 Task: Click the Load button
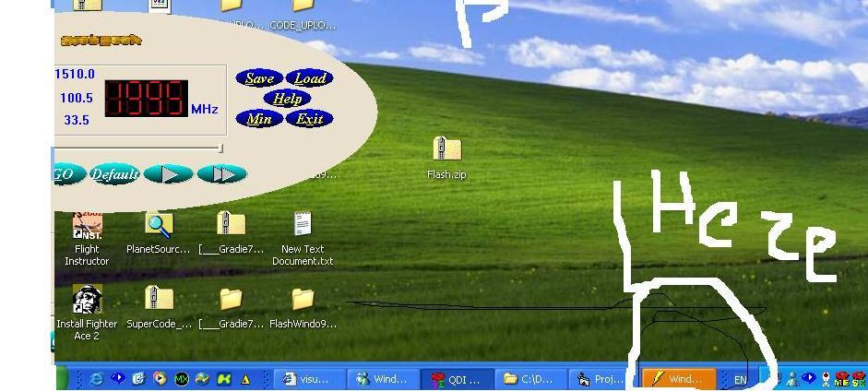tap(309, 78)
